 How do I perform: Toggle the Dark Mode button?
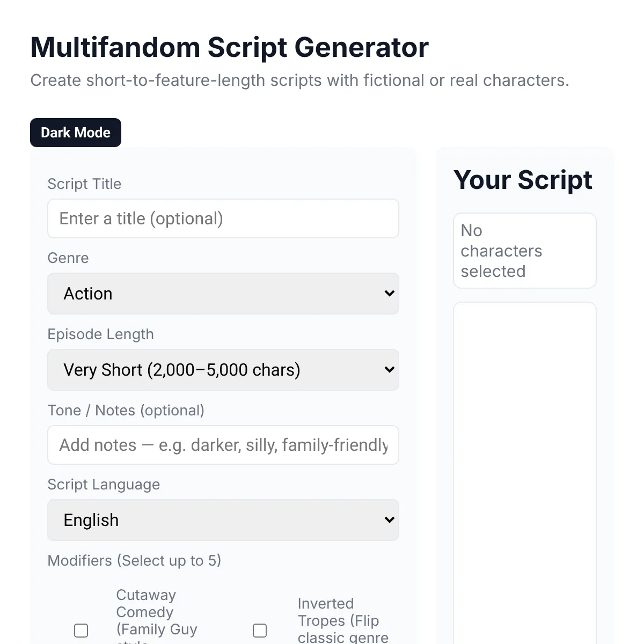[76, 133]
